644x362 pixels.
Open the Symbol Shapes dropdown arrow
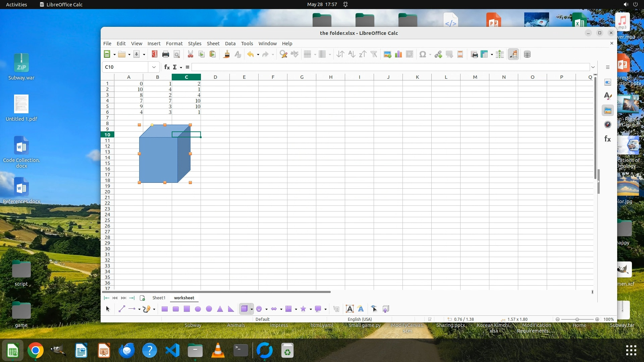click(266, 309)
